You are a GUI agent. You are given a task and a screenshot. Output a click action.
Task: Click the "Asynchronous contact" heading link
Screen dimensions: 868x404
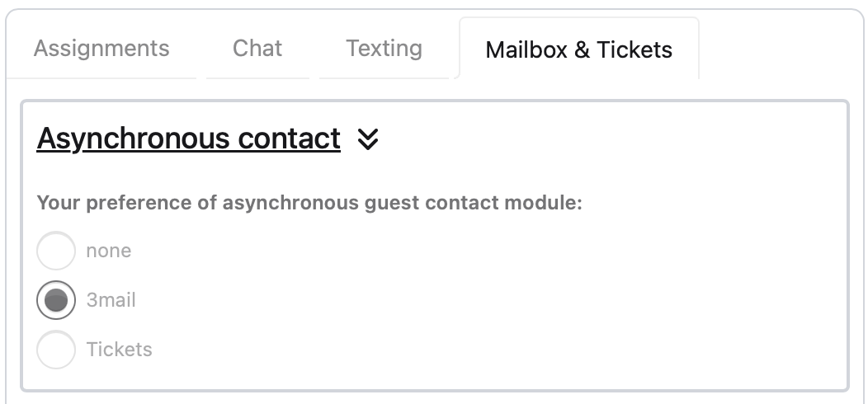tap(188, 139)
